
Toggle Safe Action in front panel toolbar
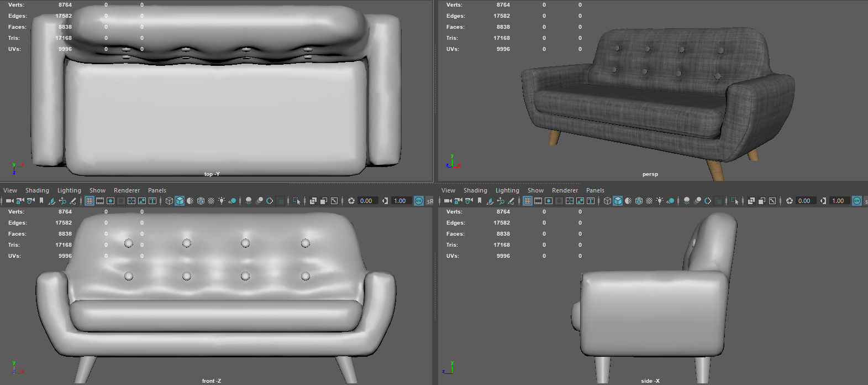[x=142, y=201]
